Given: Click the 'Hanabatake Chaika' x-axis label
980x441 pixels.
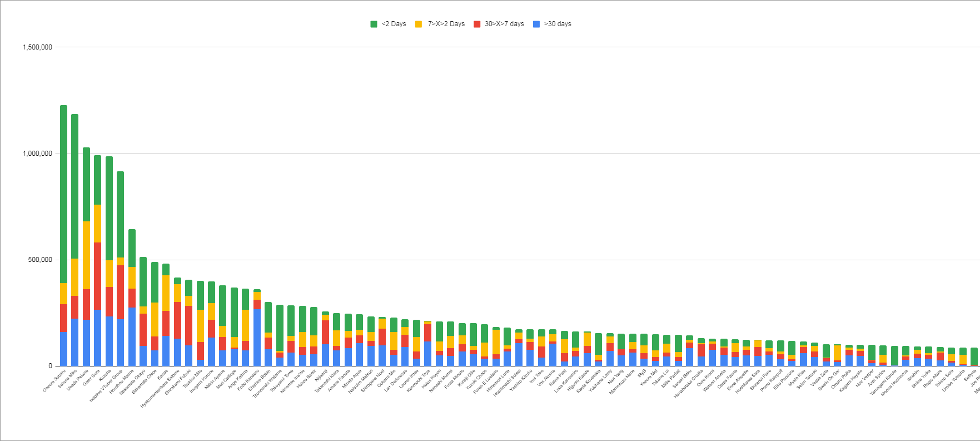Looking at the screenshot, I should [689, 384].
